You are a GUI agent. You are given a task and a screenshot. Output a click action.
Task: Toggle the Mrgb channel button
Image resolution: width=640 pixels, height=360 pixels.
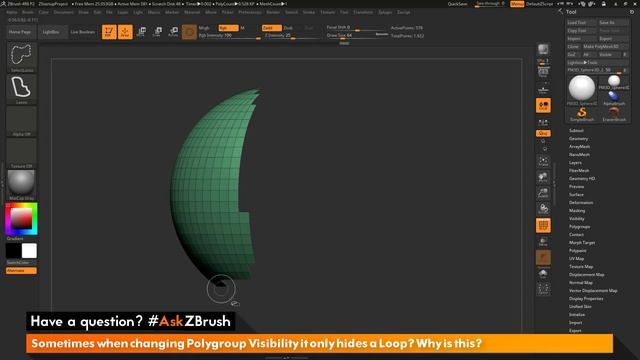point(204,28)
